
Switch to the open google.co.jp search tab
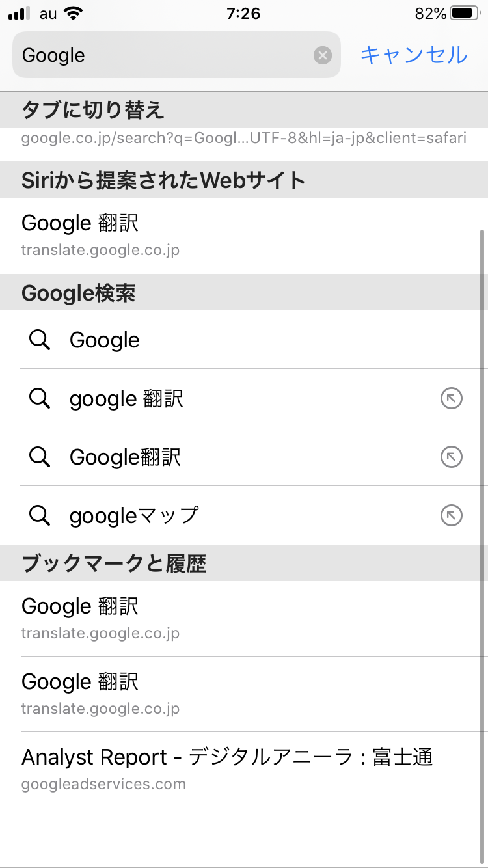pos(243,138)
